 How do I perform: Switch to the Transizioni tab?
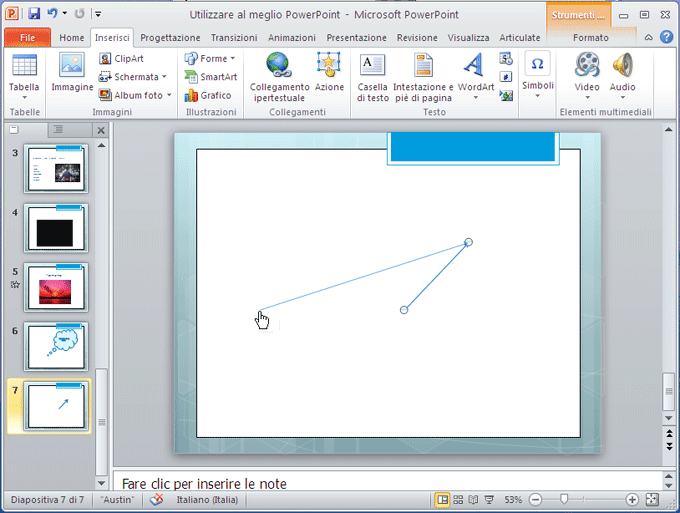click(x=234, y=38)
